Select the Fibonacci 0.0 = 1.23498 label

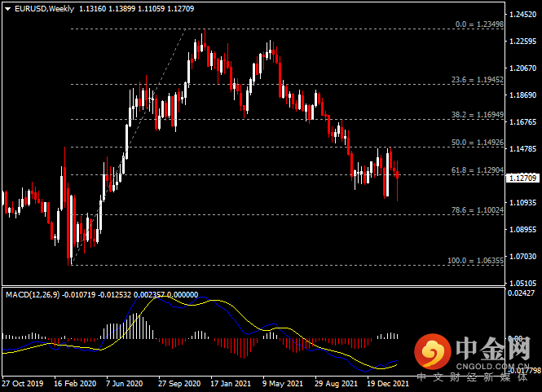[x=479, y=24]
